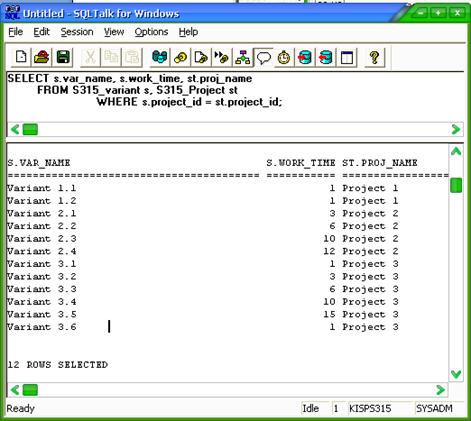Open the Session menu
The height and width of the screenshot is (421, 471).
tap(77, 32)
